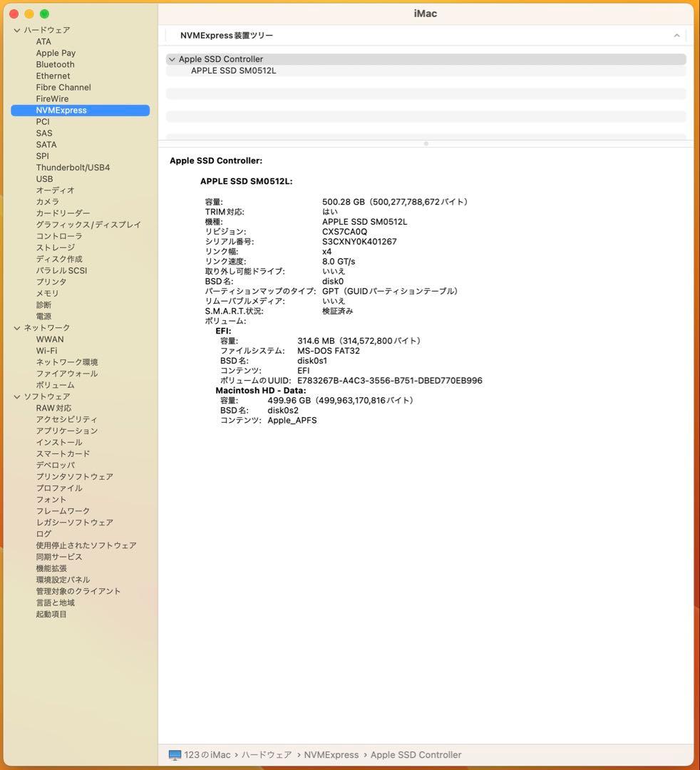Collapse the NVMExpress装置ツリー panel chevron
The image size is (700, 770).
tap(676, 34)
